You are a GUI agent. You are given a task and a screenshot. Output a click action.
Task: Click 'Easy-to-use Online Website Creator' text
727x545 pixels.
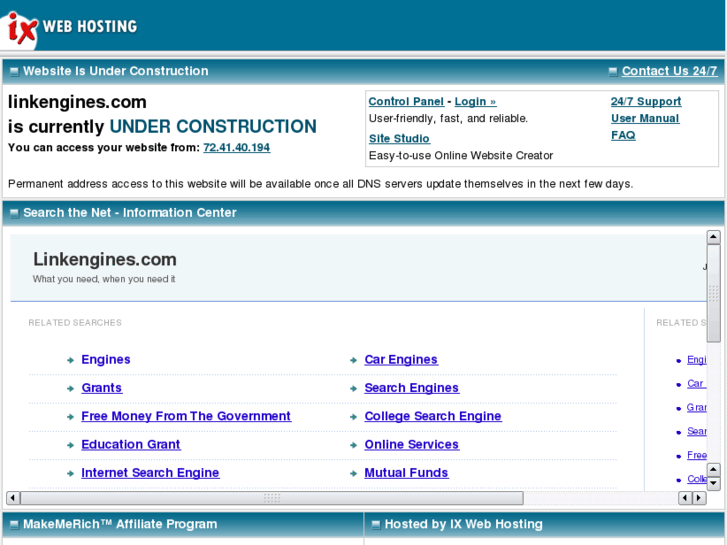[x=461, y=155]
